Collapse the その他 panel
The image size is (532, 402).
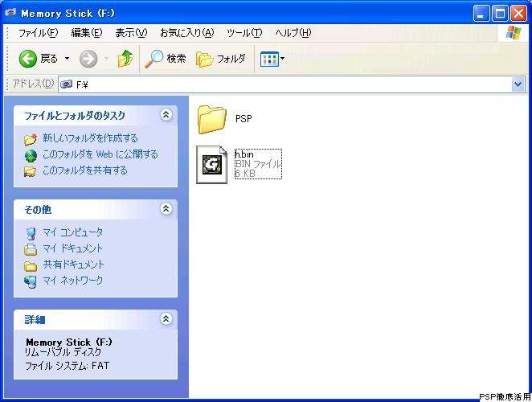tap(166, 208)
